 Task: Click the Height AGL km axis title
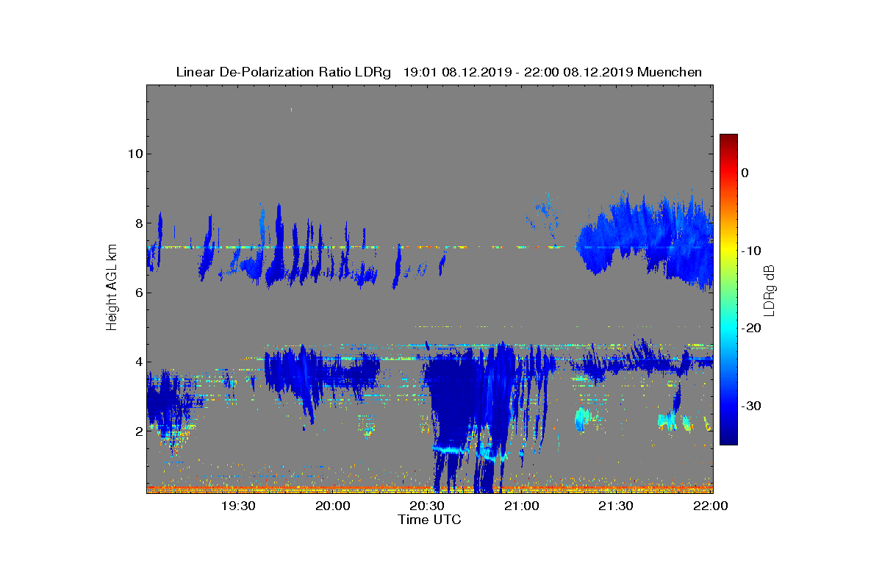pos(112,287)
